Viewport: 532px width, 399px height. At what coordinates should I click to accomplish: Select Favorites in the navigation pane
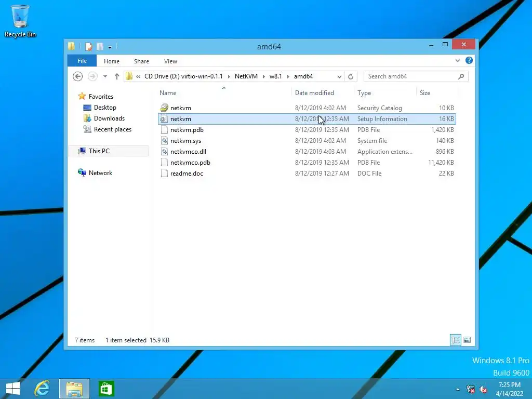[101, 97]
